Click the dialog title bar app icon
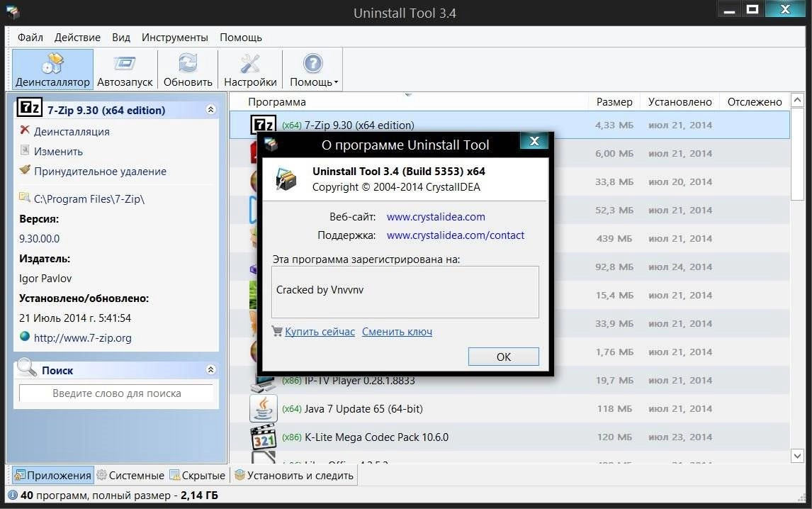This screenshot has height=509, width=812. coord(271,145)
